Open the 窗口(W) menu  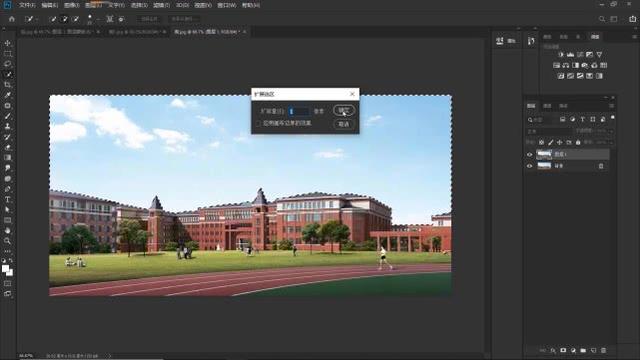click(x=227, y=5)
